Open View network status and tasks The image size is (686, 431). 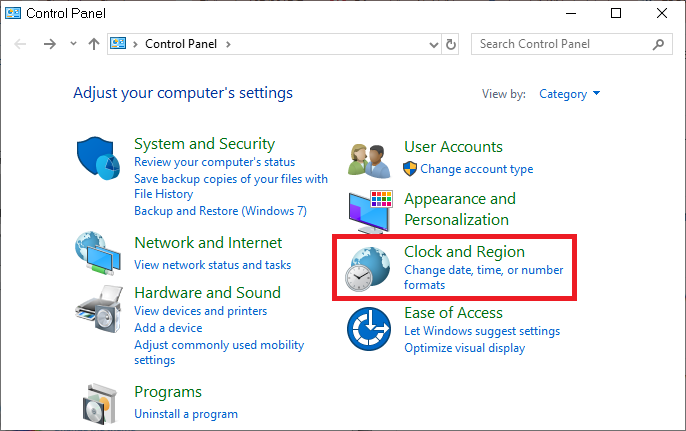coord(212,265)
